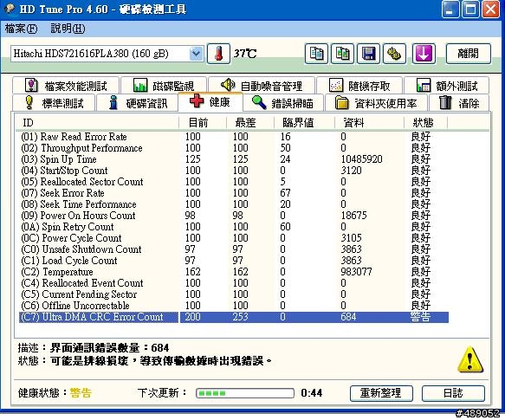
Task: Click the 0:44 countdown timer text
Action: 311,393
